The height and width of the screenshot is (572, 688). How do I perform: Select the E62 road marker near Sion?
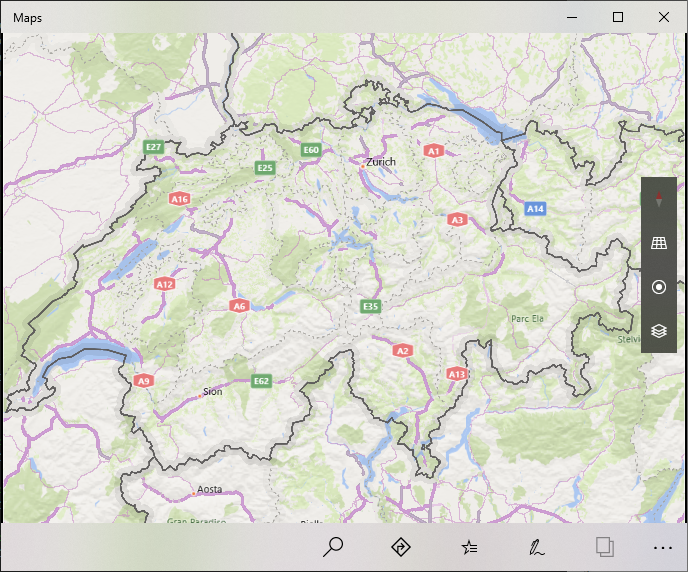click(x=262, y=381)
